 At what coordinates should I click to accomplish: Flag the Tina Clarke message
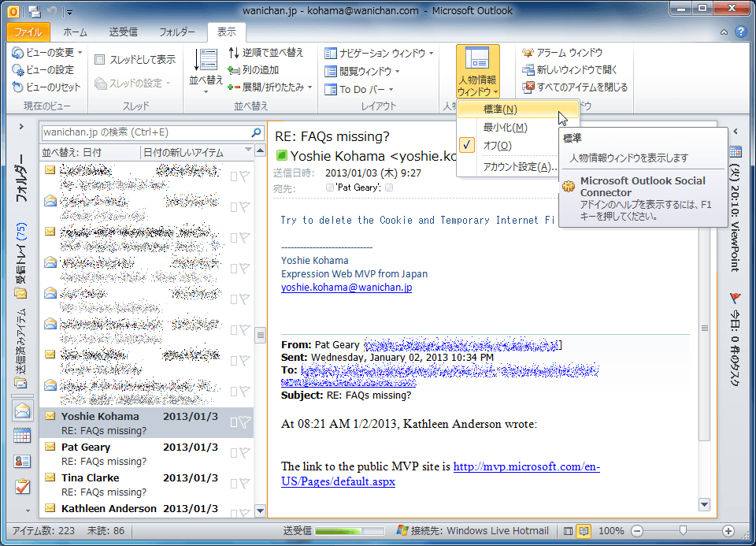click(x=246, y=483)
